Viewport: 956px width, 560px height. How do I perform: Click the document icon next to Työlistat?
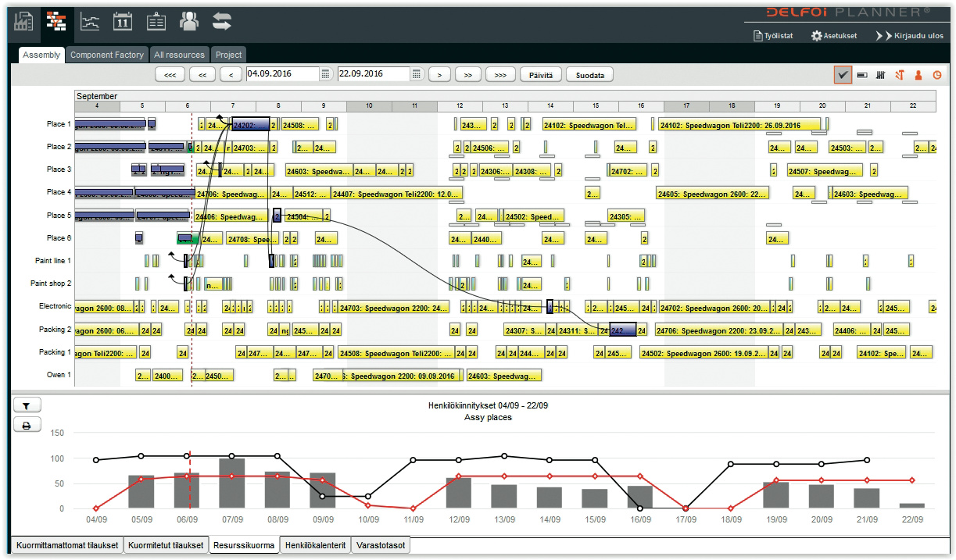coord(757,36)
